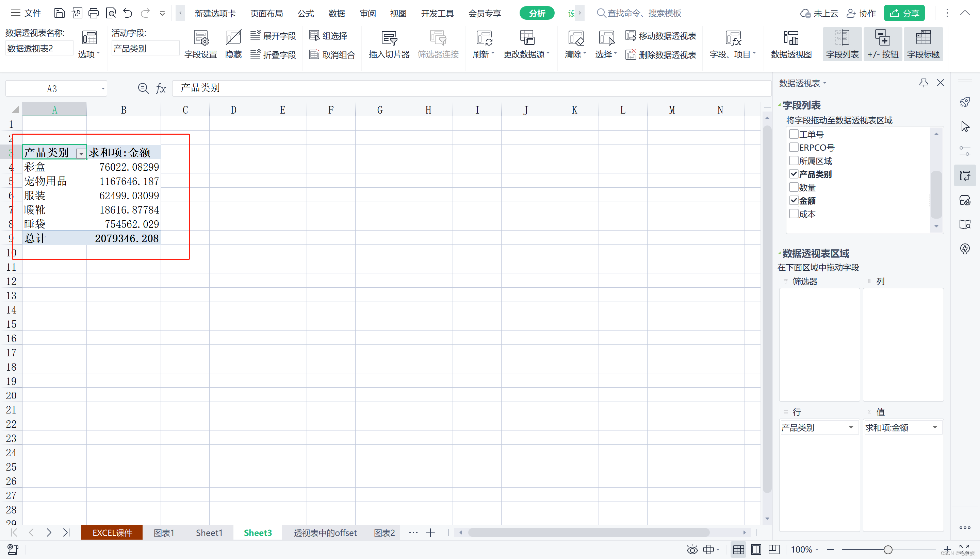Switch to Page Layout view icon in status bar
This screenshot has width=980, height=559.
click(x=756, y=549)
